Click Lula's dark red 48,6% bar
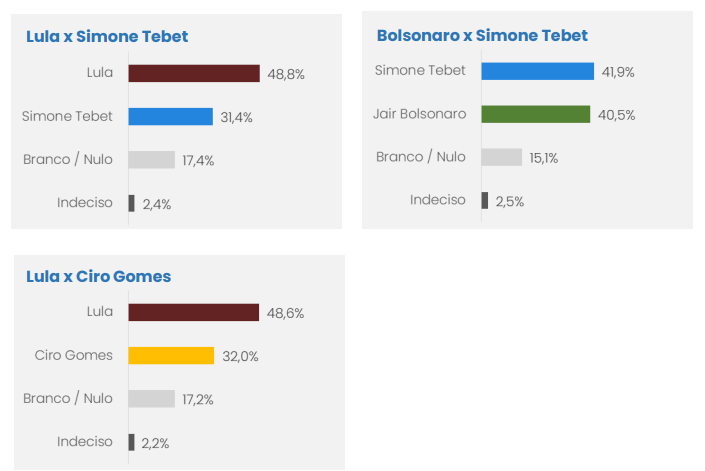 pos(194,312)
